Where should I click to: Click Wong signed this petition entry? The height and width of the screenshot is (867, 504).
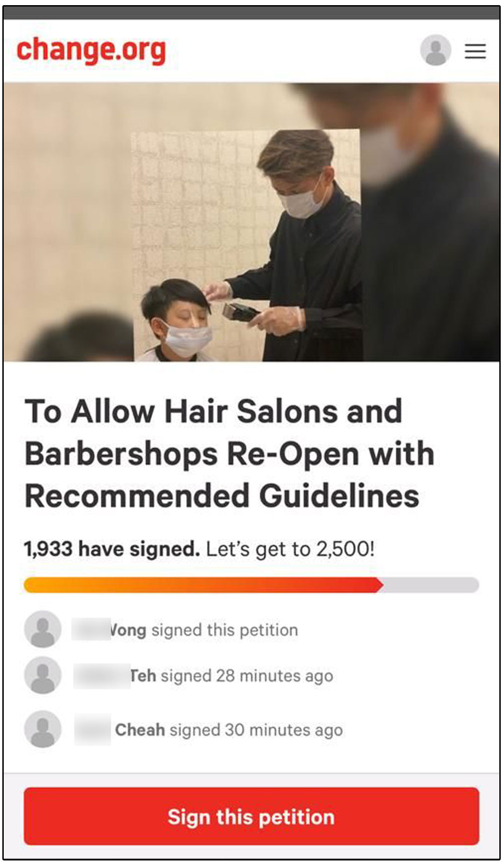[185, 629]
